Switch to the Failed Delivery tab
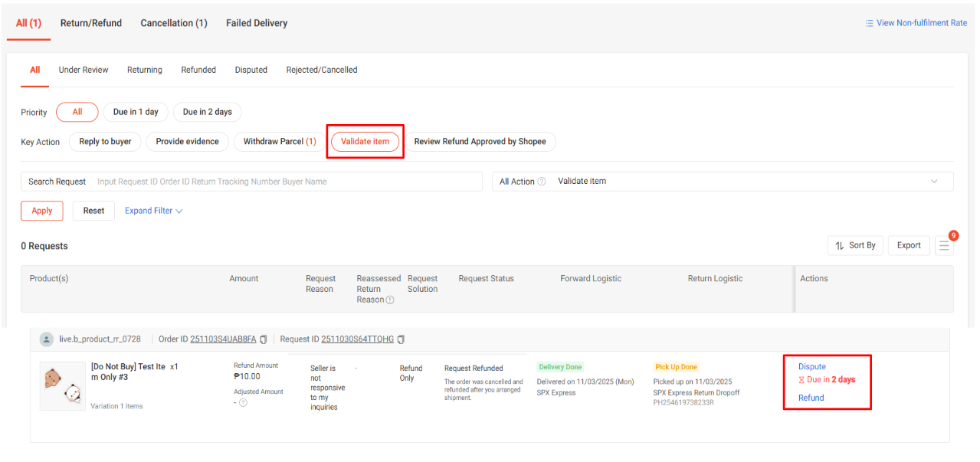This screenshot has height=462, width=980. [x=257, y=23]
